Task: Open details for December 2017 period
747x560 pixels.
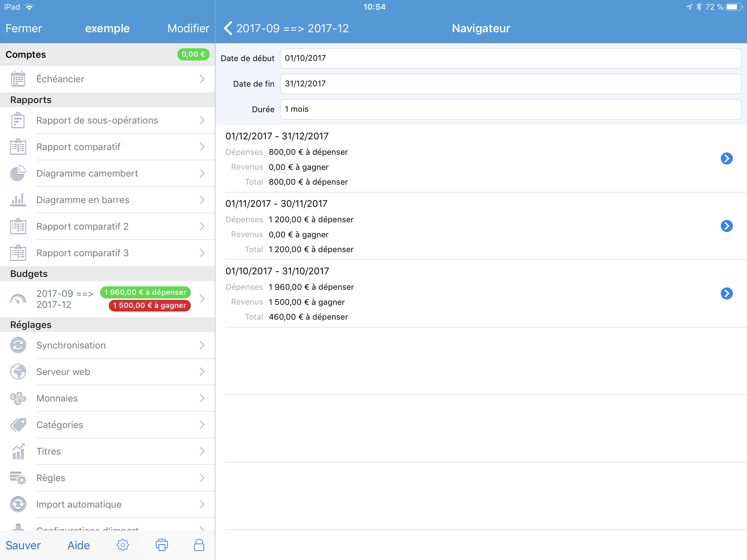Action: (x=727, y=158)
